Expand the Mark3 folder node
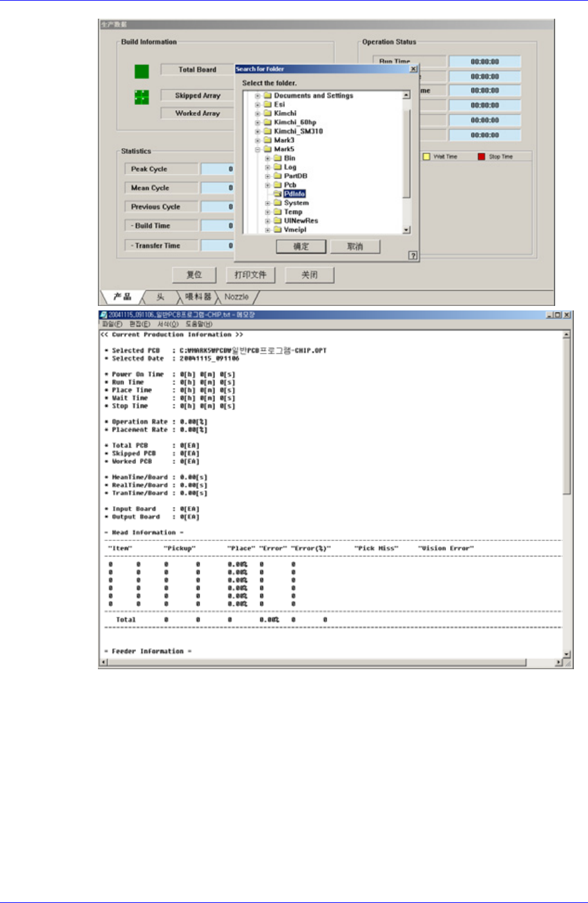The height and width of the screenshot is (903, 588). tap(258, 140)
